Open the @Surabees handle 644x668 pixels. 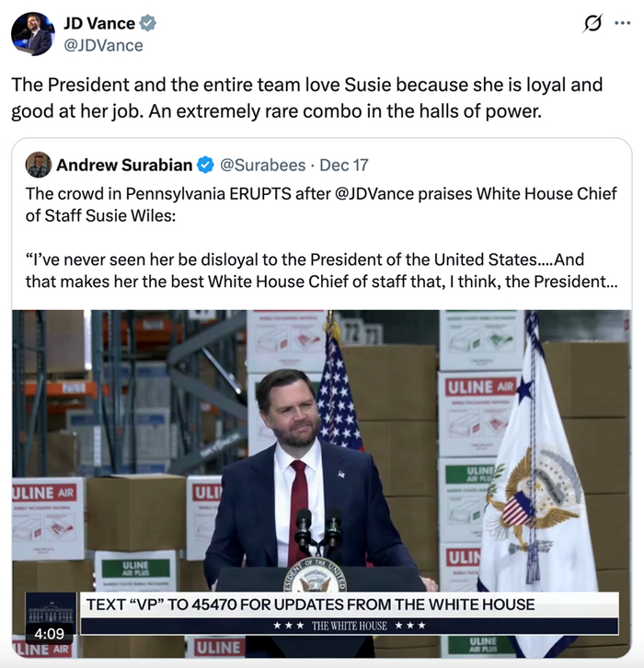pos(263,165)
